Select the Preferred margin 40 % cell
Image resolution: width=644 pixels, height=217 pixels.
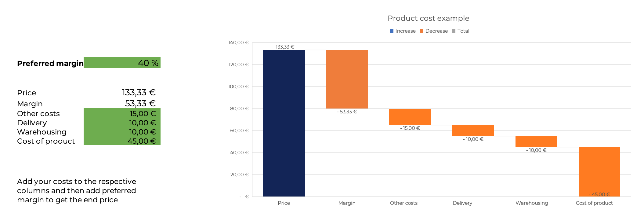[122, 62]
